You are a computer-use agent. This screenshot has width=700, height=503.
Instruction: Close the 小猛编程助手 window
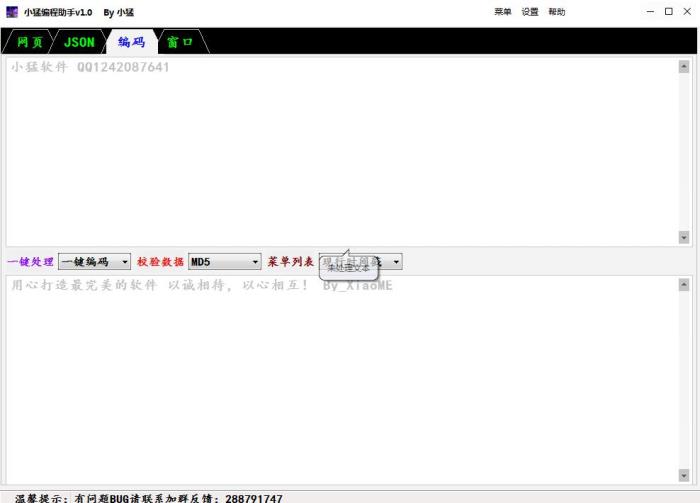[x=688, y=12]
